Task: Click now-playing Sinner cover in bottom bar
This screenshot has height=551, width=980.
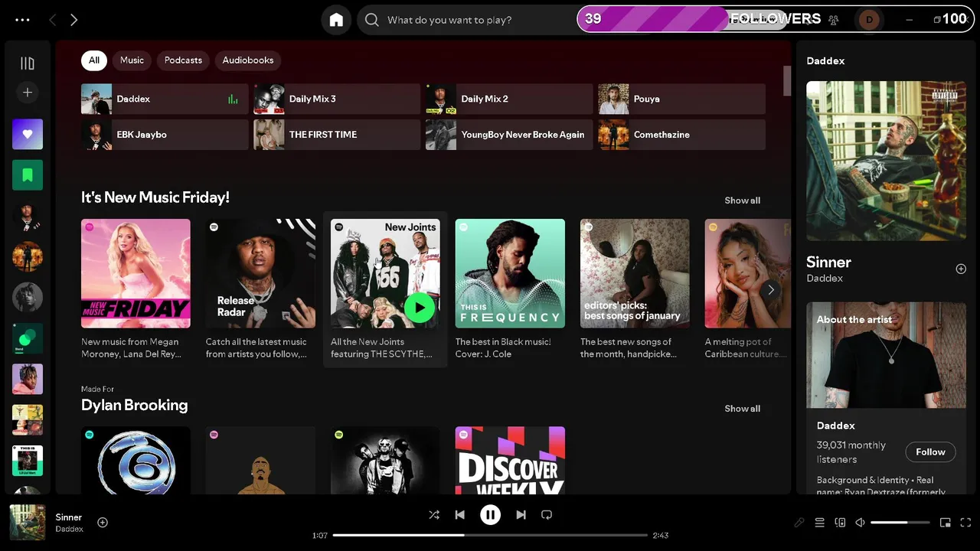Action: pos(28,523)
